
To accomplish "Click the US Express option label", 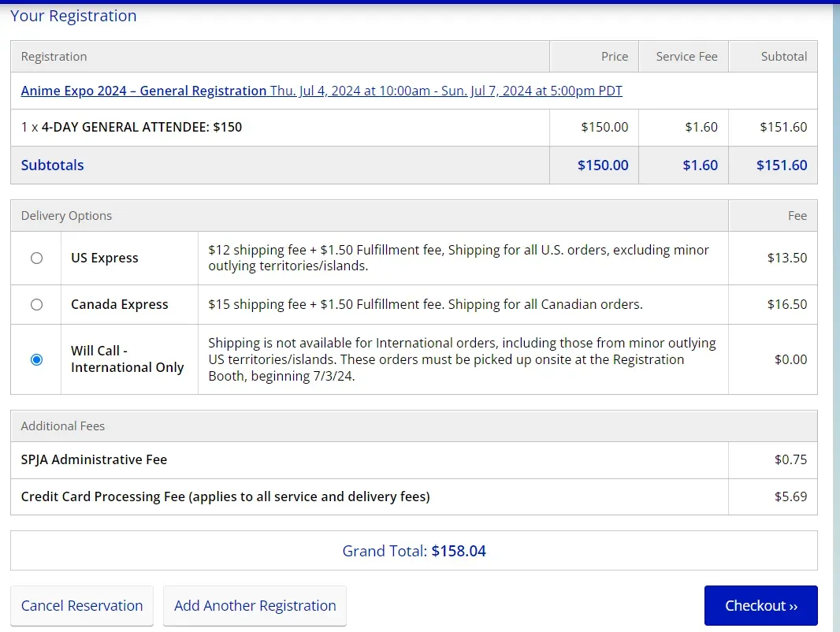I will click(x=105, y=258).
